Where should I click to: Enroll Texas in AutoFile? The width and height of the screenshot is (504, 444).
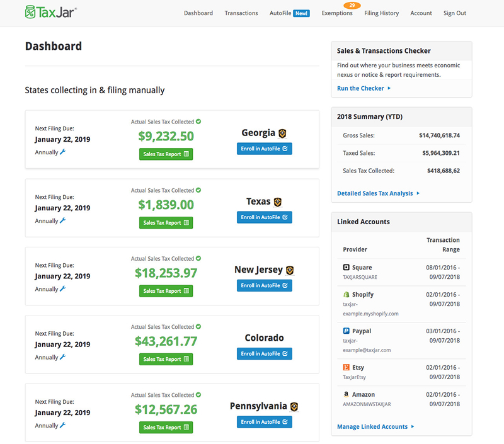click(264, 217)
